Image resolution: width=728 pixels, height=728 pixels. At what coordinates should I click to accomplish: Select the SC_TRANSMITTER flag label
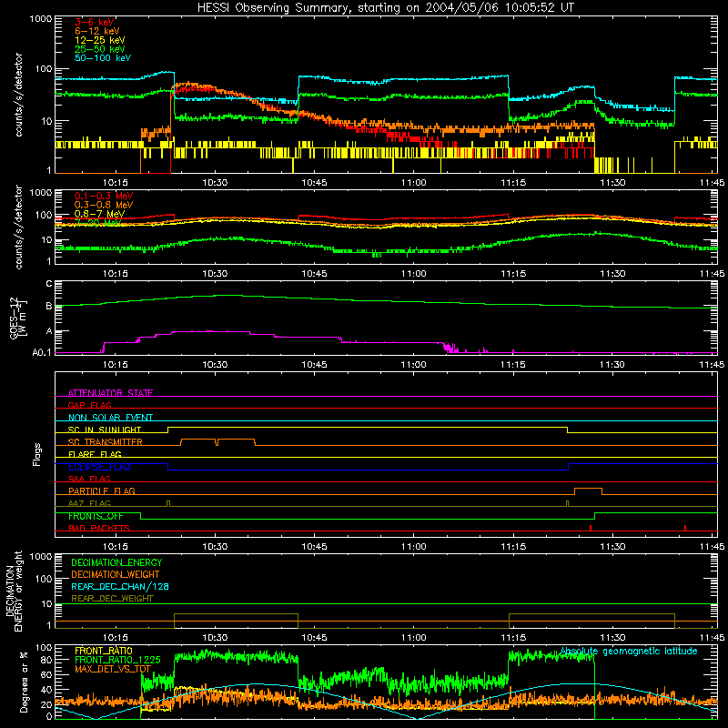(x=106, y=442)
